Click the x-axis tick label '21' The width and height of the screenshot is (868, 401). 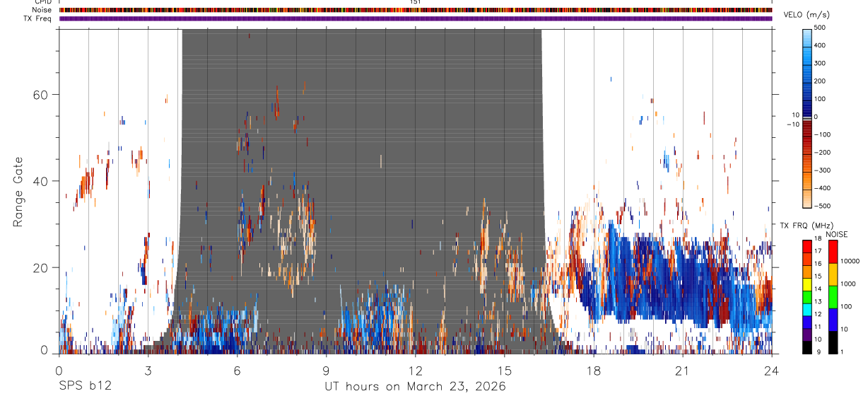tap(683, 371)
